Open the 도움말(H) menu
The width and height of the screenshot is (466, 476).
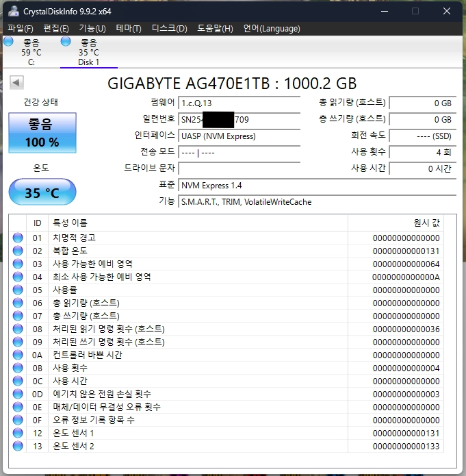click(x=215, y=29)
